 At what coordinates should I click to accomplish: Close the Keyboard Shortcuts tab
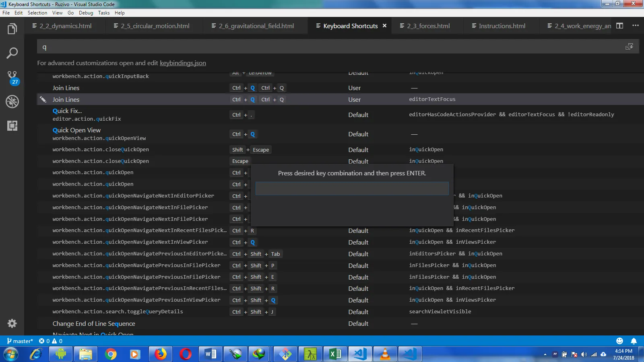(384, 26)
